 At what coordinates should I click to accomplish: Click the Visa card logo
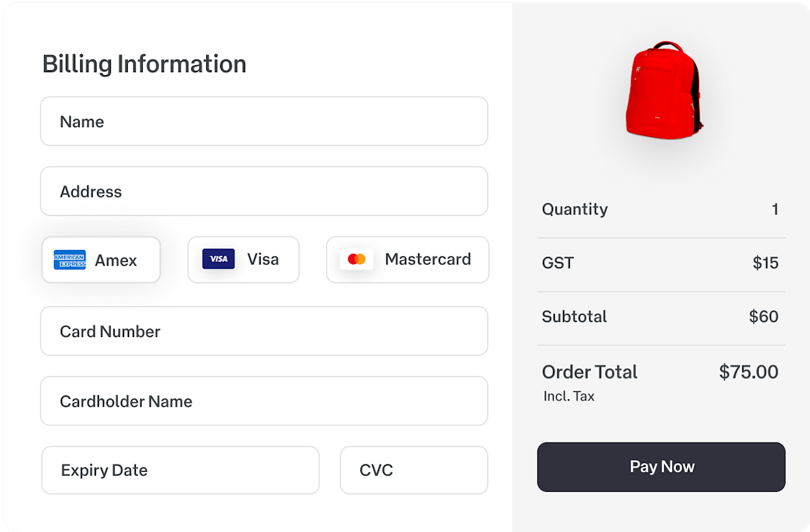click(x=218, y=259)
